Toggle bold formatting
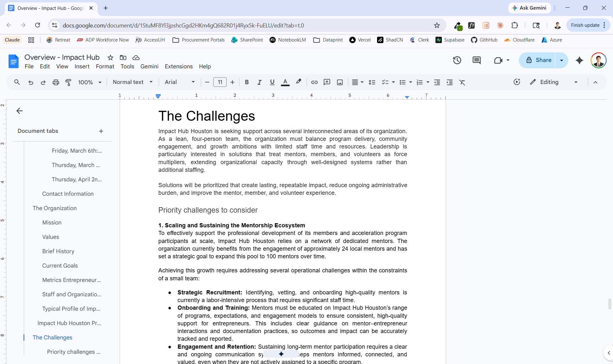Viewport: 613px width, 364px height. coord(246,82)
